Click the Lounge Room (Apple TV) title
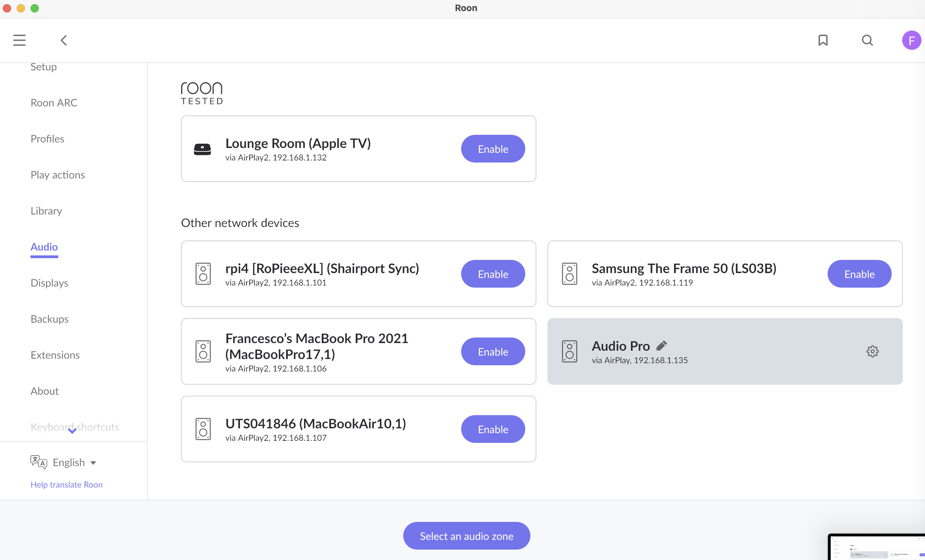This screenshot has width=925, height=560. (x=298, y=143)
